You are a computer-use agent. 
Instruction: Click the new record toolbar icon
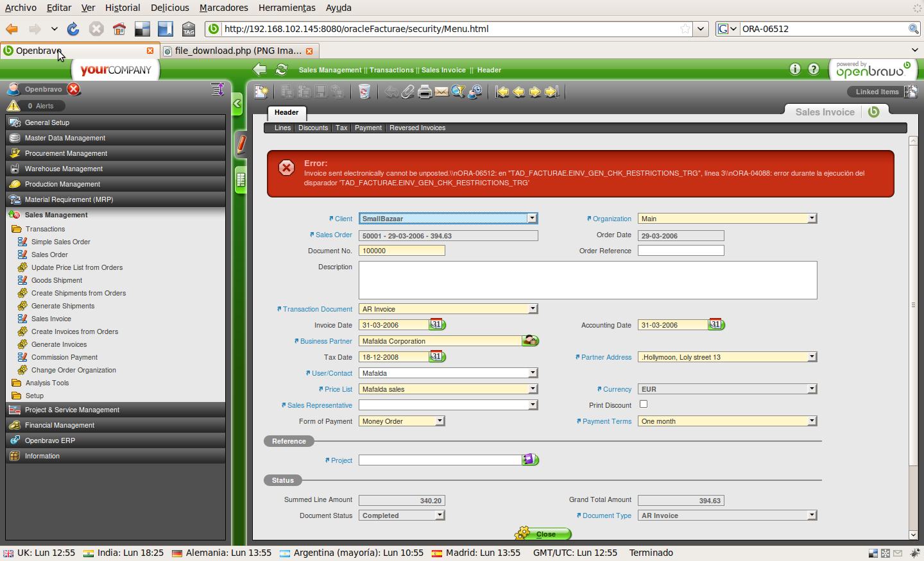[x=261, y=92]
